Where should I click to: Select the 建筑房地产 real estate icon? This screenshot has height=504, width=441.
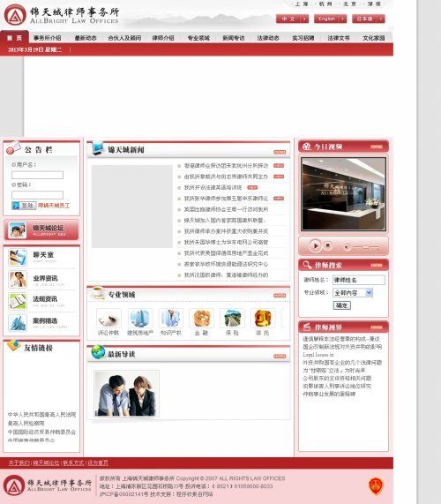coord(139,318)
